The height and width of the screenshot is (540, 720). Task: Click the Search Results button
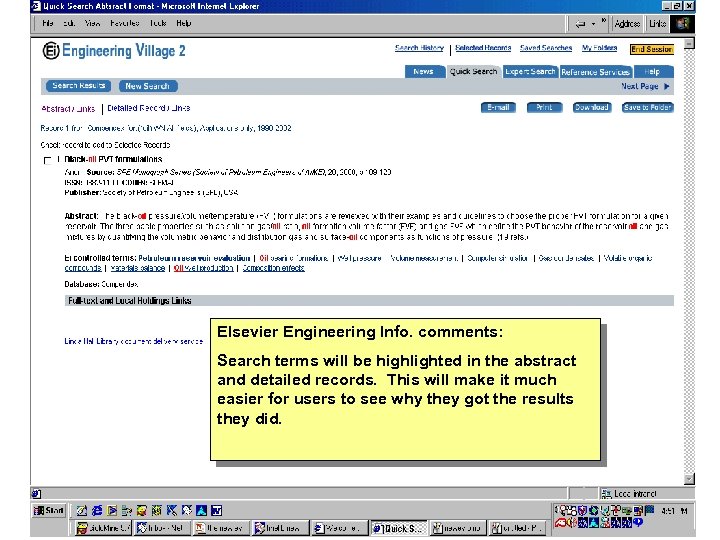(79, 86)
